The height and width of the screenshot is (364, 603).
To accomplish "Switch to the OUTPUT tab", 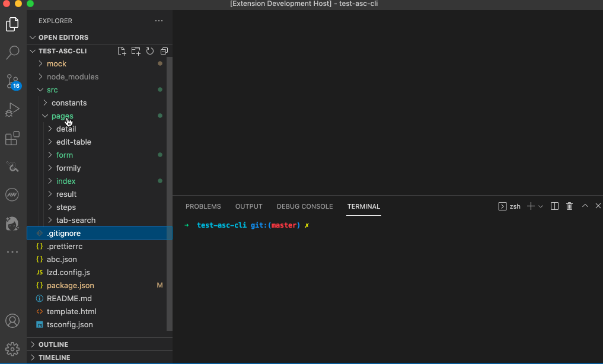I will pyautogui.click(x=249, y=206).
